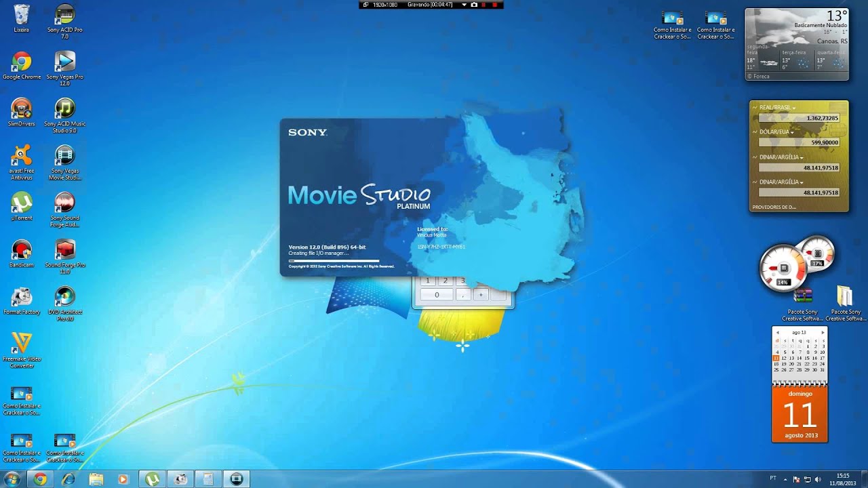Launch Sony ACID Pro 7.0 shortcut

coord(64,21)
